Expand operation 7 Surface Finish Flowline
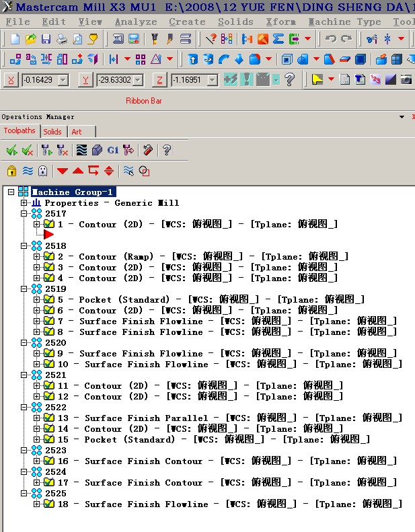 (36, 321)
